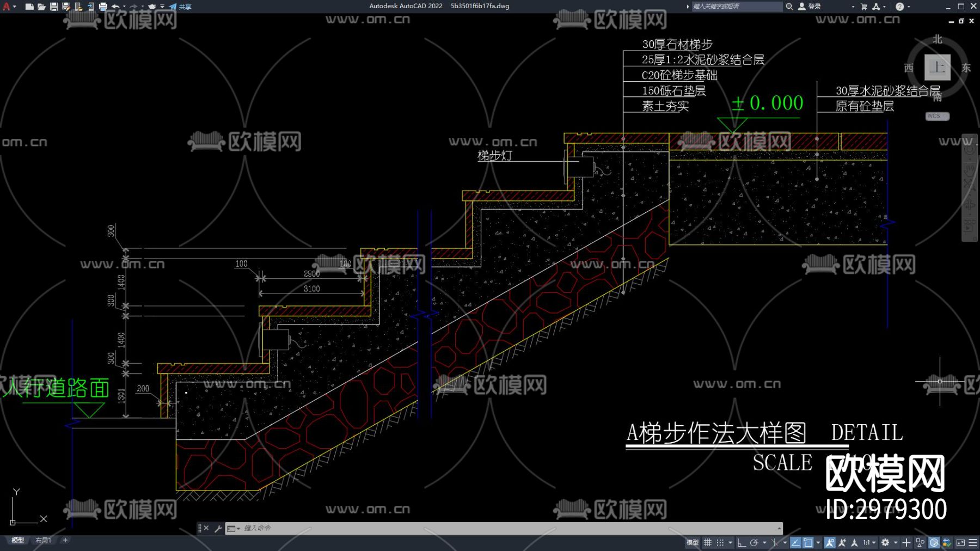Viewport: 980px width, 551px height.
Task: Click Save to Web and Mobile icon
Action: 90,7
